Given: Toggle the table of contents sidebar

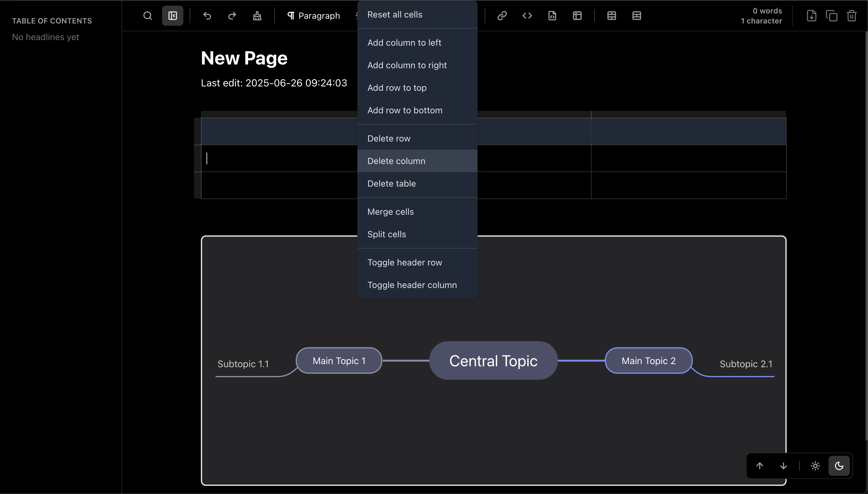Looking at the screenshot, I should click(173, 16).
